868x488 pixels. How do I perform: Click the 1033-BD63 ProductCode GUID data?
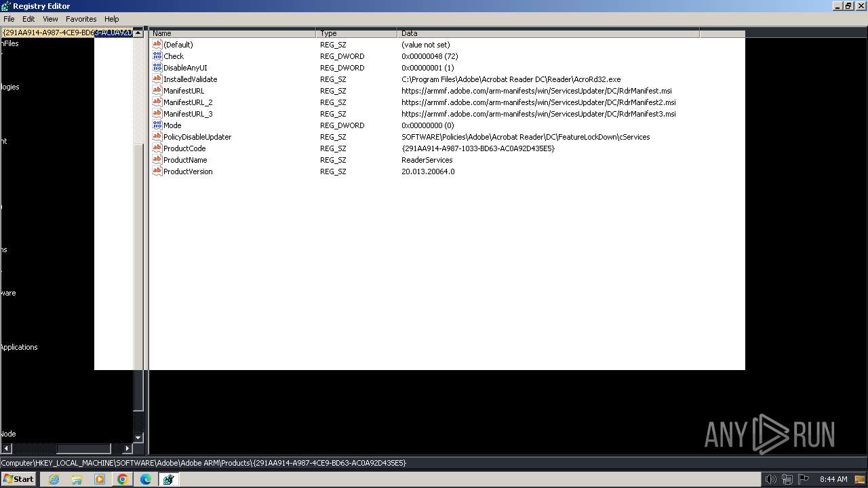pyautogui.click(x=478, y=148)
